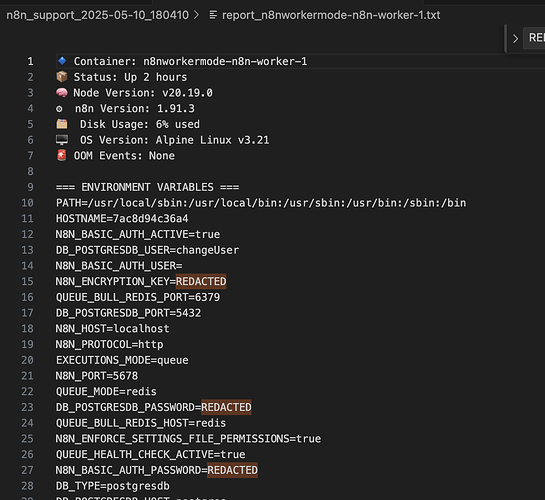The image size is (545, 500).
Task: Click the text file icon in the breadcrumb
Action: point(213,15)
